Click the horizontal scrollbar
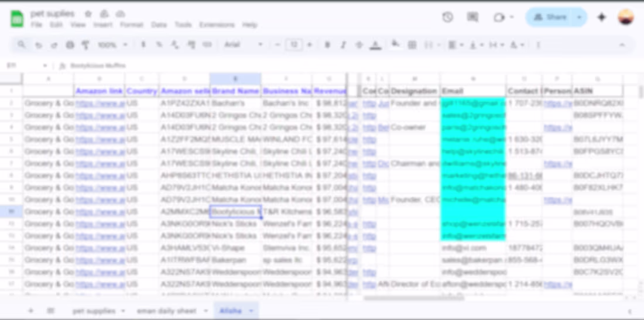Viewport: 644px width, 320px height. pyautogui.click(x=413, y=298)
